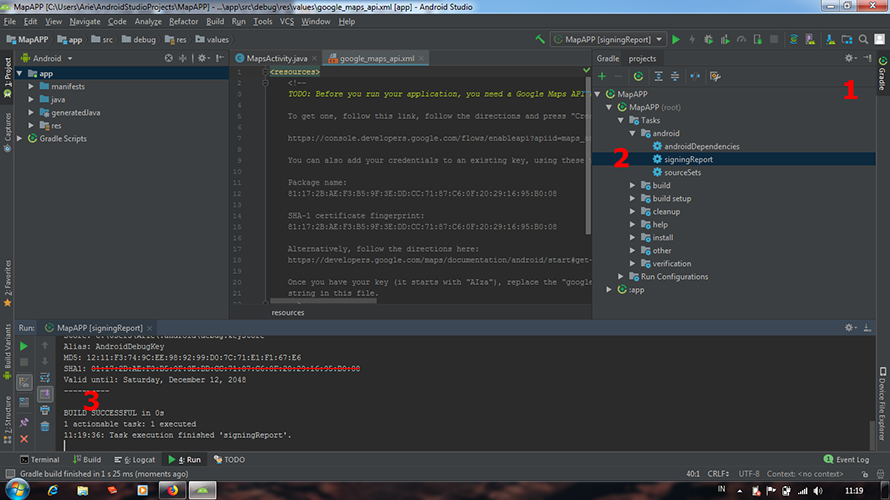The height and width of the screenshot is (500, 890).
Task: Open Device File Explorer side panel
Action: point(883,404)
